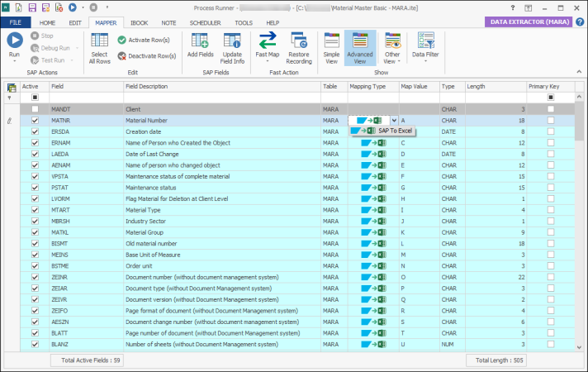
Task: Expand the Fast Map dropdown arrow
Action: [268, 61]
